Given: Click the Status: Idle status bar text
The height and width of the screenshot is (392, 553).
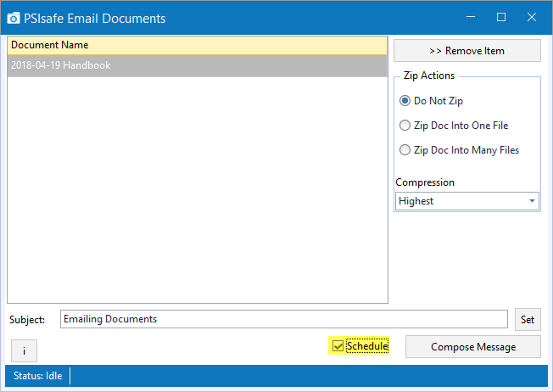Looking at the screenshot, I should (37, 376).
